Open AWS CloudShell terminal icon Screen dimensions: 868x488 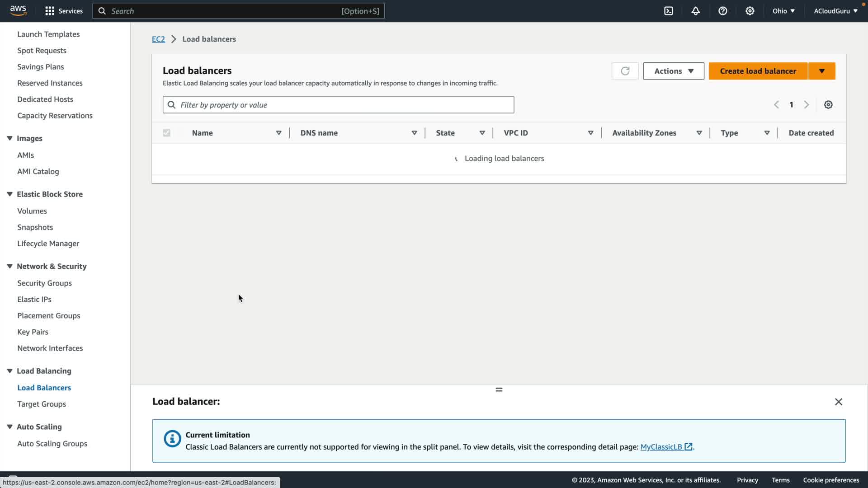pyautogui.click(x=669, y=11)
